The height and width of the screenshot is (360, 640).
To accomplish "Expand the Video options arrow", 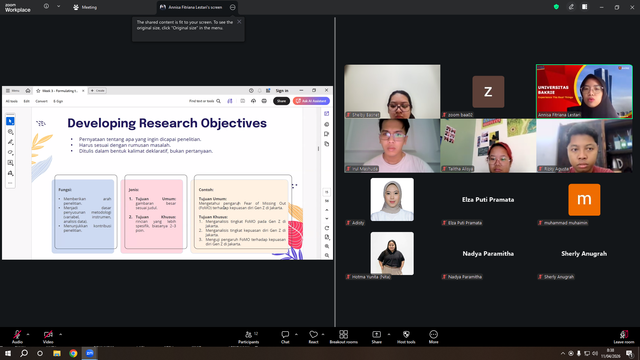I will pyautogui.click(x=60, y=334).
